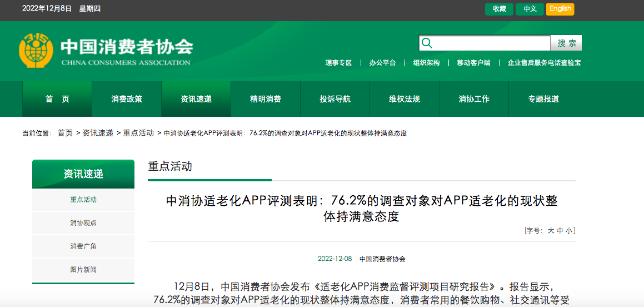This screenshot has width=644, height=307.
Task: Select 图片新闻 in the left sidebar
Action: [83, 270]
